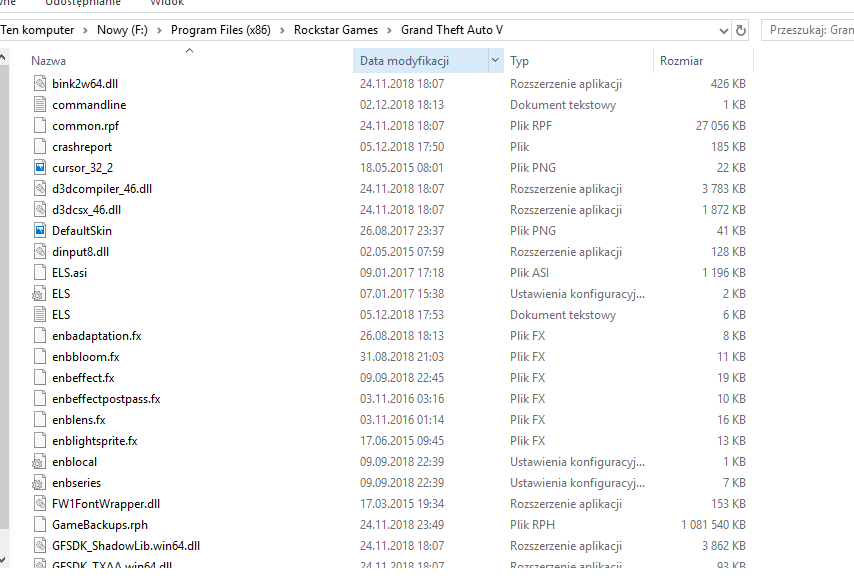Click the GFSDK_ShadowLib.win64.dll icon
This screenshot has width=854, height=582.
40,546
